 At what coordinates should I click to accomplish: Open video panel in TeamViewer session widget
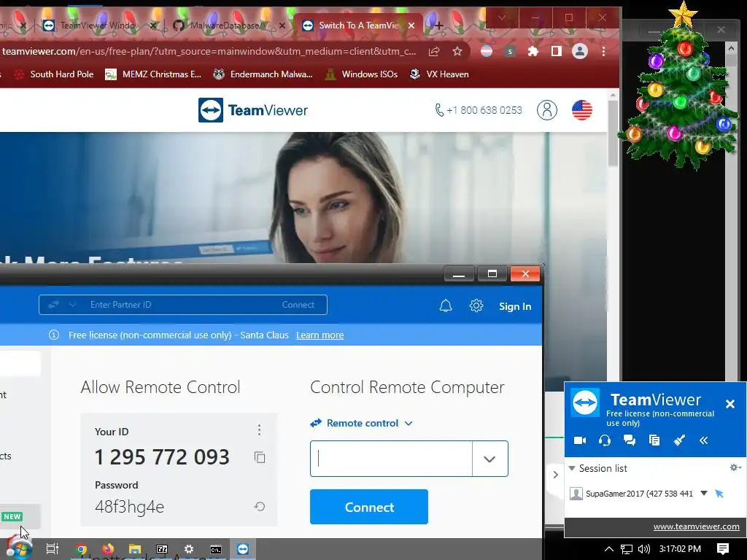click(580, 440)
